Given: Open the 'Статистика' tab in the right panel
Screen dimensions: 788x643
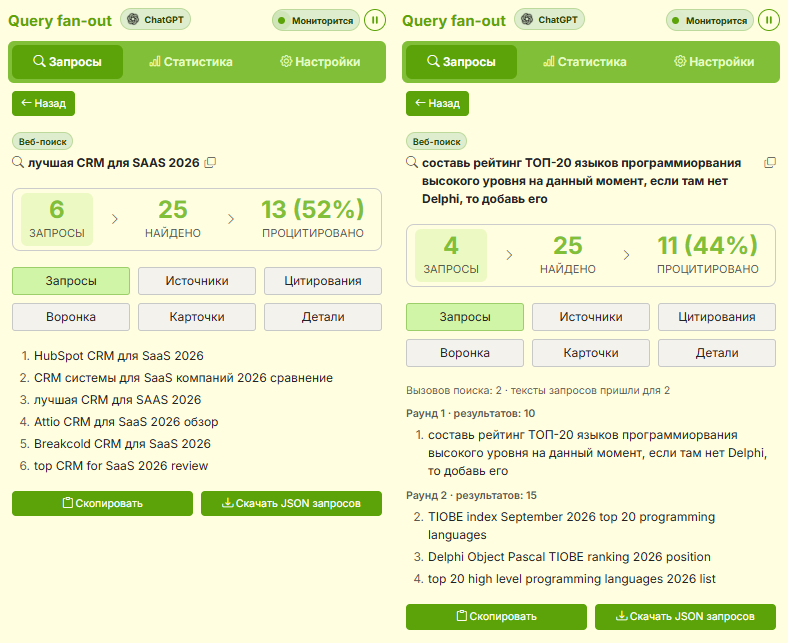Looking at the screenshot, I should pos(584,62).
